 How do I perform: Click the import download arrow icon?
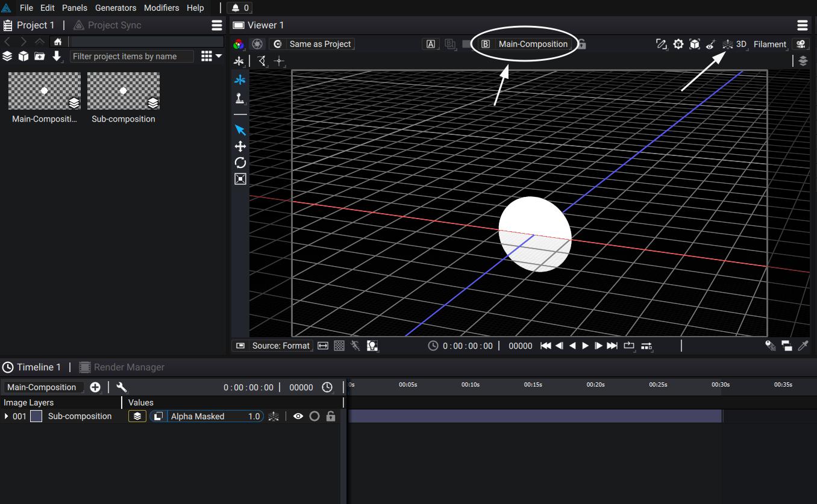(x=57, y=56)
